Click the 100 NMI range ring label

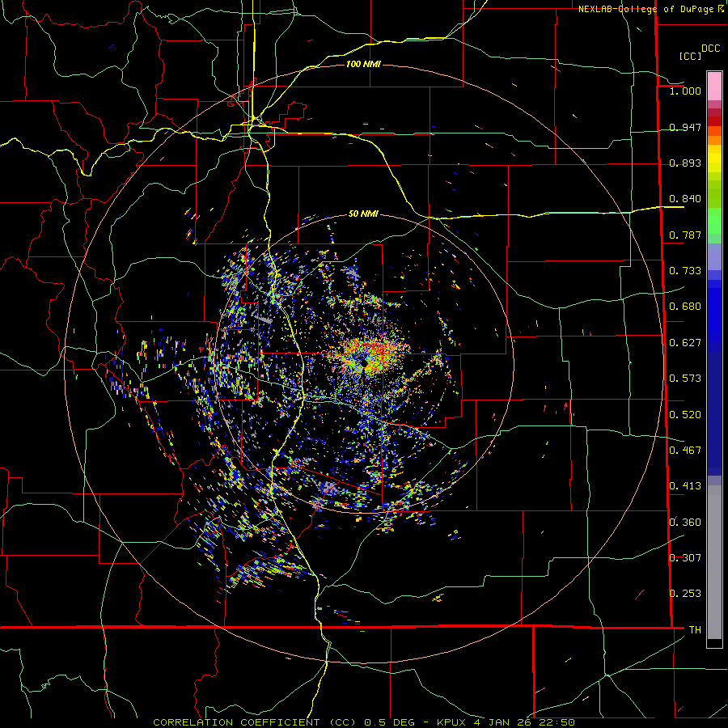click(363, 64)
